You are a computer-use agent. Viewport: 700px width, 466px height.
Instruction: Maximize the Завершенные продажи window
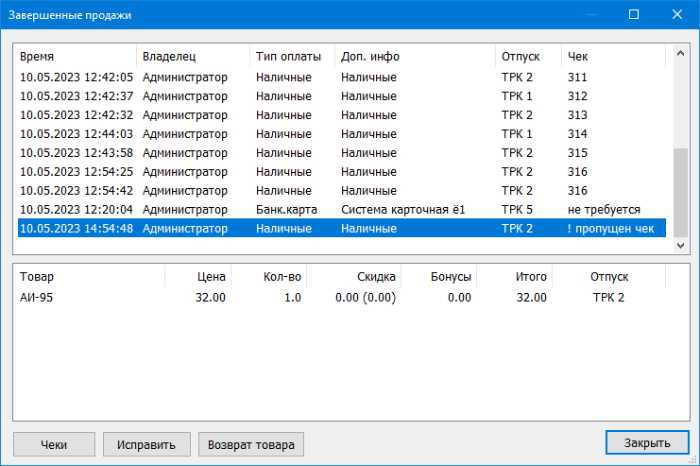[634, 15]
